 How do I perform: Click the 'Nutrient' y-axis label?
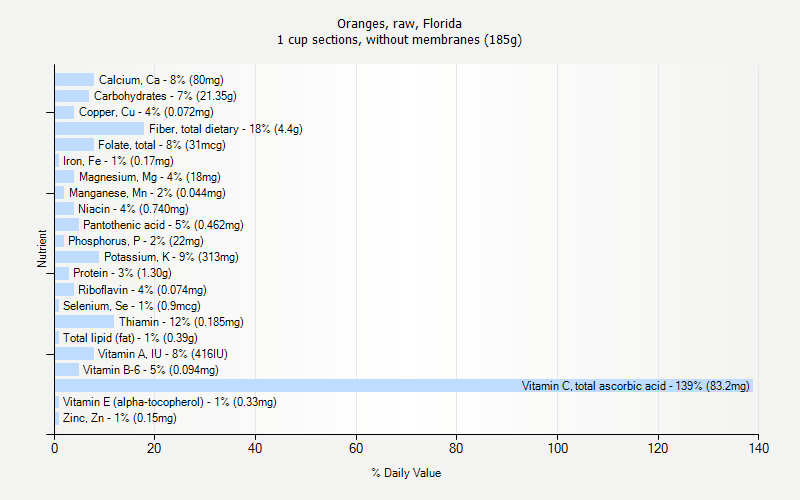[x=42, y=249]
